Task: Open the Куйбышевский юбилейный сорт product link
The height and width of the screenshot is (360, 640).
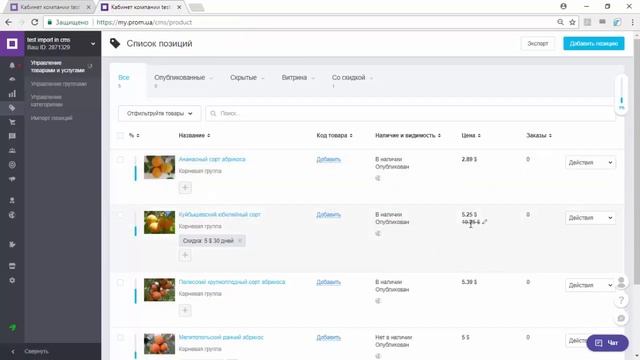Action: click(x=220, y=215)
